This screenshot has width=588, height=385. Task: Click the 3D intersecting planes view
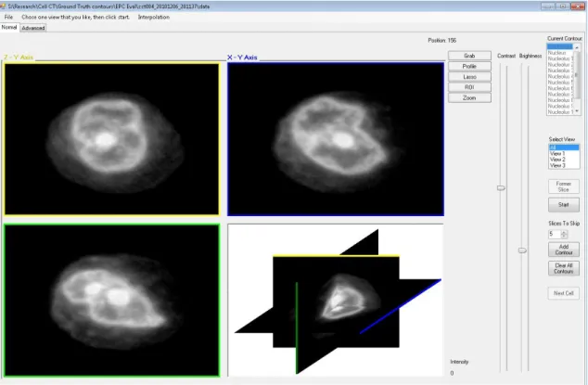[x=336, y=301]
